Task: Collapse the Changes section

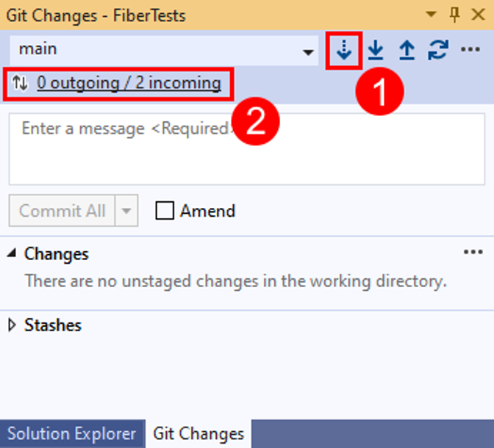Action: [12, 254]
